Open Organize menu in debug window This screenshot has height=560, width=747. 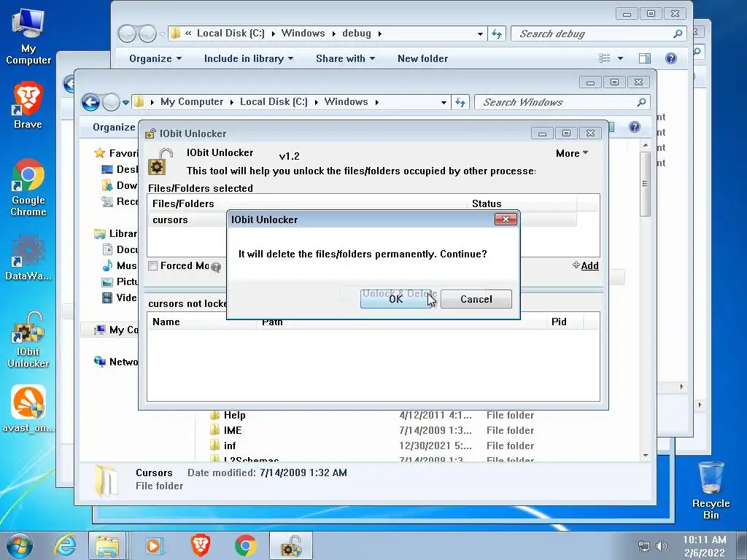click(x=155, y=58)
